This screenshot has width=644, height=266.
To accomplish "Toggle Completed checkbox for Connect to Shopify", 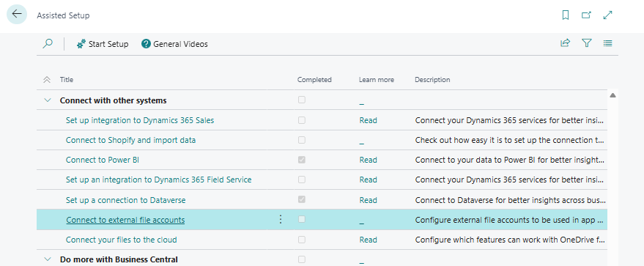I will [301, 140].
